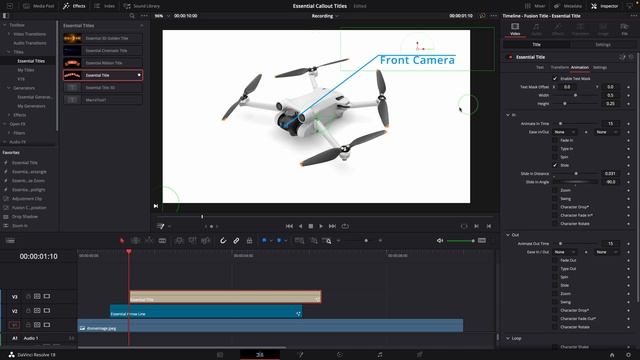Click the search magnifier in Effects panel
Image resolution: width=640 pixels, height=360 pixels.
(132, 16)
